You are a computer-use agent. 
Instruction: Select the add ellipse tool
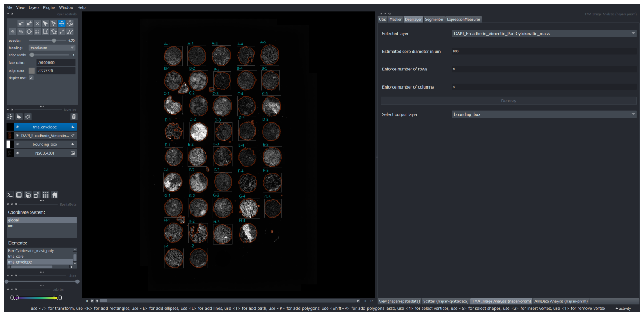(29, 32)
